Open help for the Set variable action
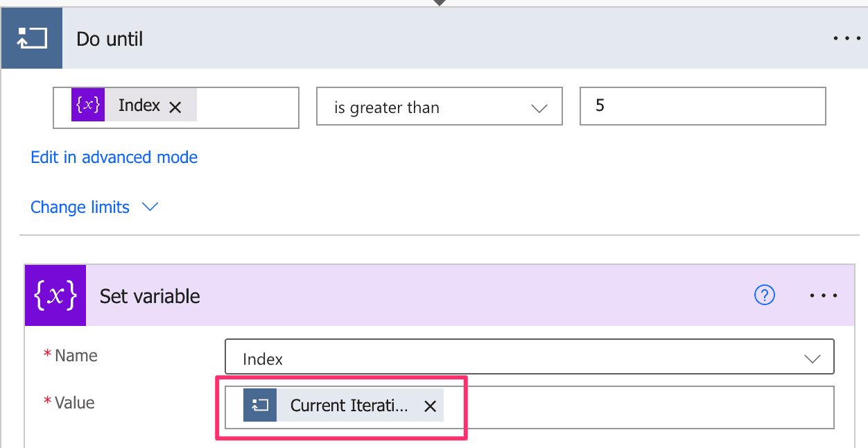The image size is (868, 448). pos(764,295)
